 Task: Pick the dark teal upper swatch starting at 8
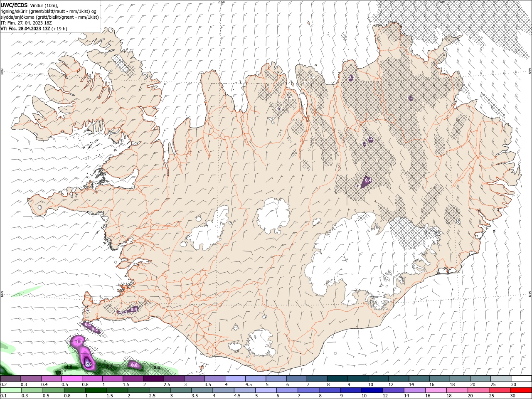click(x=337, y=379)
